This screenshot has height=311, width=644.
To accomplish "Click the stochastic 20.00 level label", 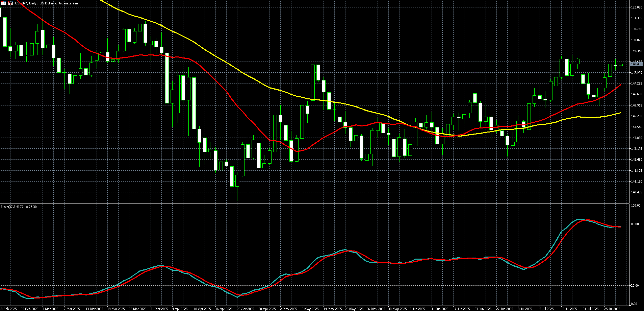I will [635, 285].
